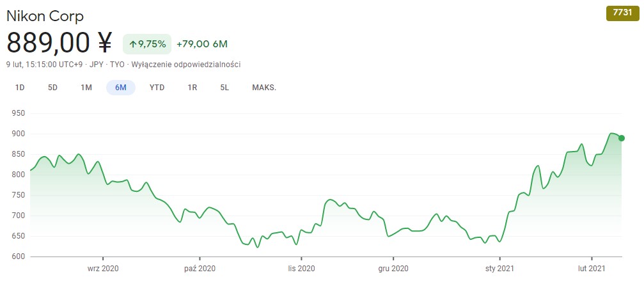Click the green up-arrow 9,75% badge

point(147,43)
